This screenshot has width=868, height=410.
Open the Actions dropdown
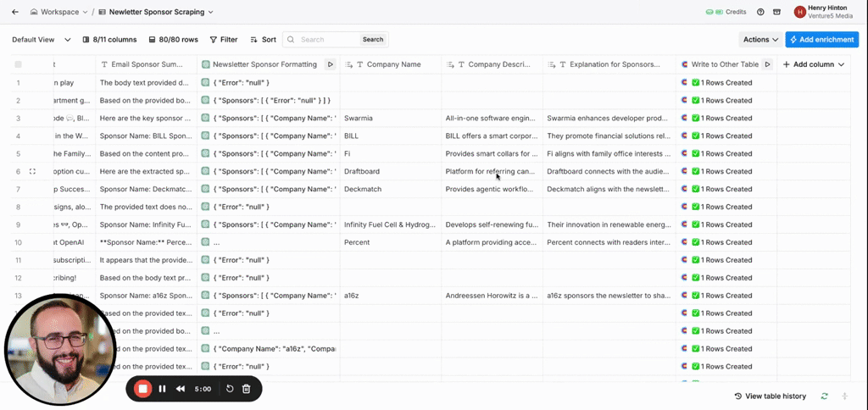760,40
